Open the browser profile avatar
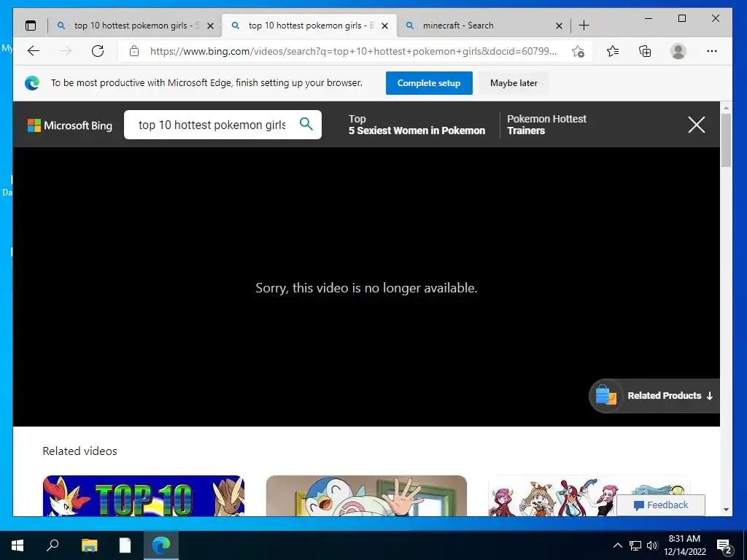Screen dimensions: 747x560 tap(678, 51)
